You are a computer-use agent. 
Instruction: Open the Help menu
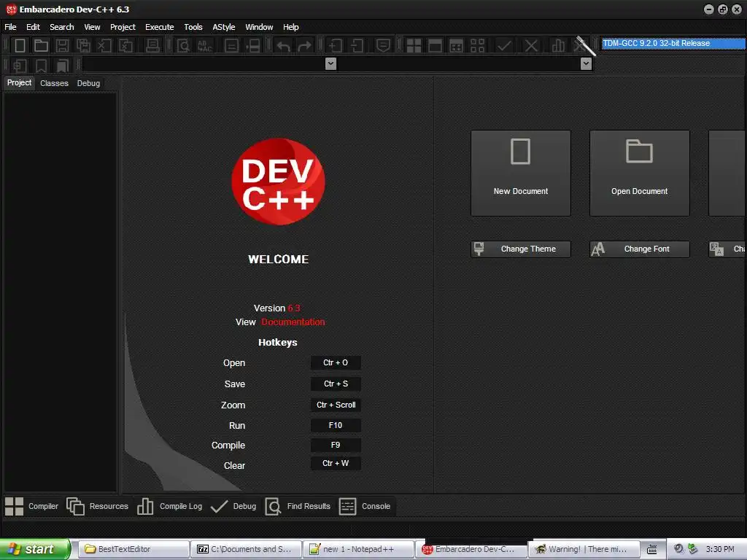[290, 27]
